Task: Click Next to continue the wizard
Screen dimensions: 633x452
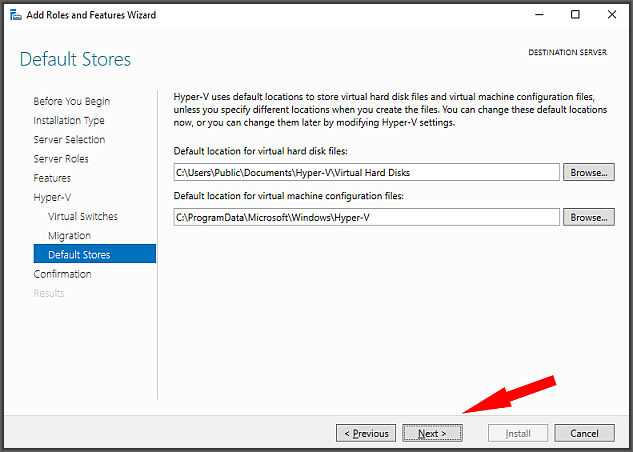Action: [432, 433]
